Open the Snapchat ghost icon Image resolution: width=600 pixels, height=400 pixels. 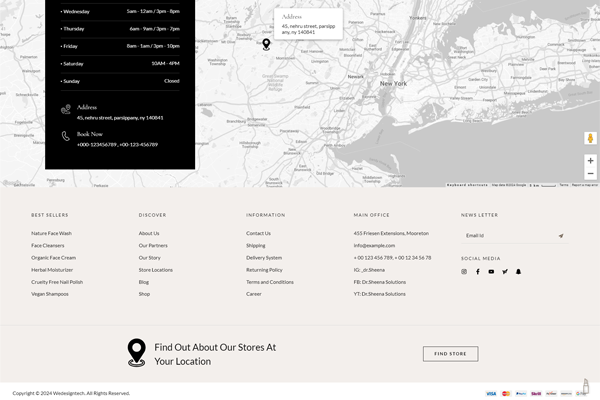pos(519,271)
